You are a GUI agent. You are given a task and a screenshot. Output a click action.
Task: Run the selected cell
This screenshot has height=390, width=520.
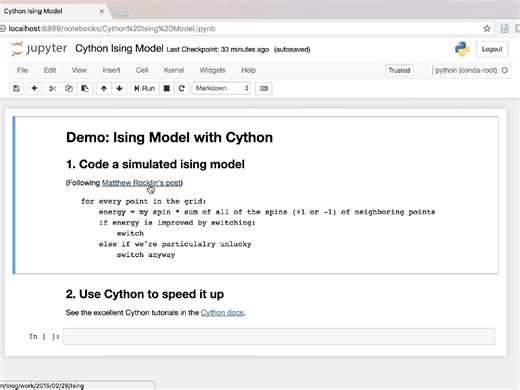click(x=144, y=88)
